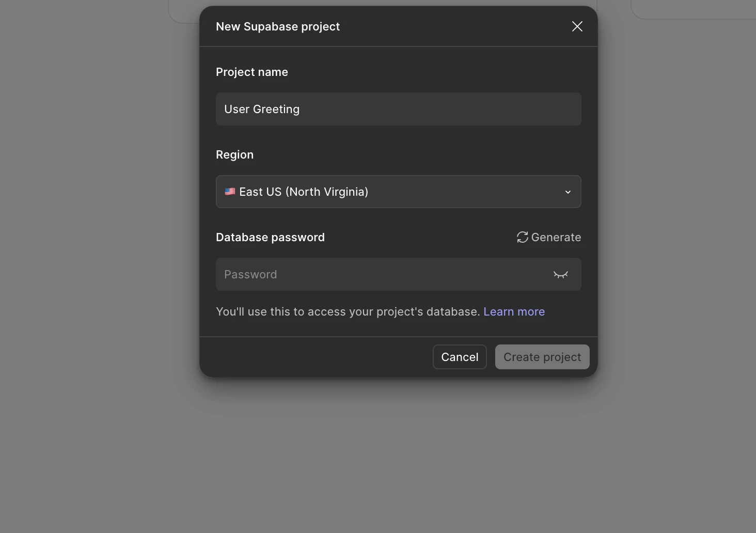Click into the Password input field
This screenshot has height=533, width=756.
[382, 274]
